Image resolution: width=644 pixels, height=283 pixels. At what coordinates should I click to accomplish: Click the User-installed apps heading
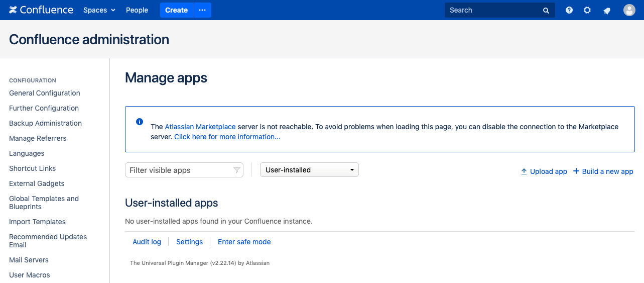coord(171,203)
